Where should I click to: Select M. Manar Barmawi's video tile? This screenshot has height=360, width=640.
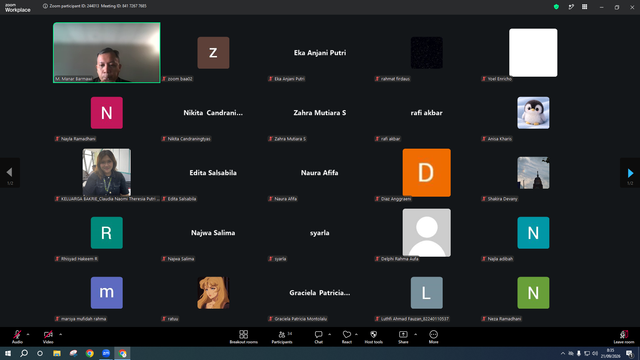107,53
